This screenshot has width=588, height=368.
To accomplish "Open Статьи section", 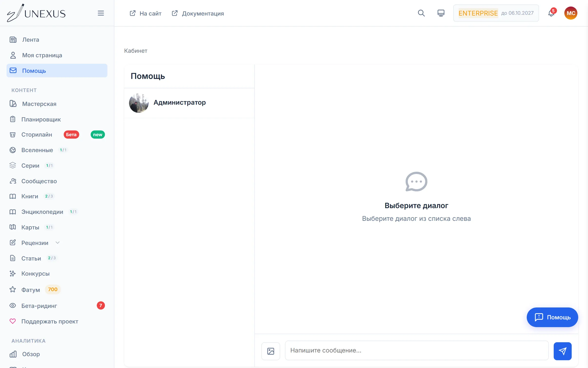I will [57, 258].
